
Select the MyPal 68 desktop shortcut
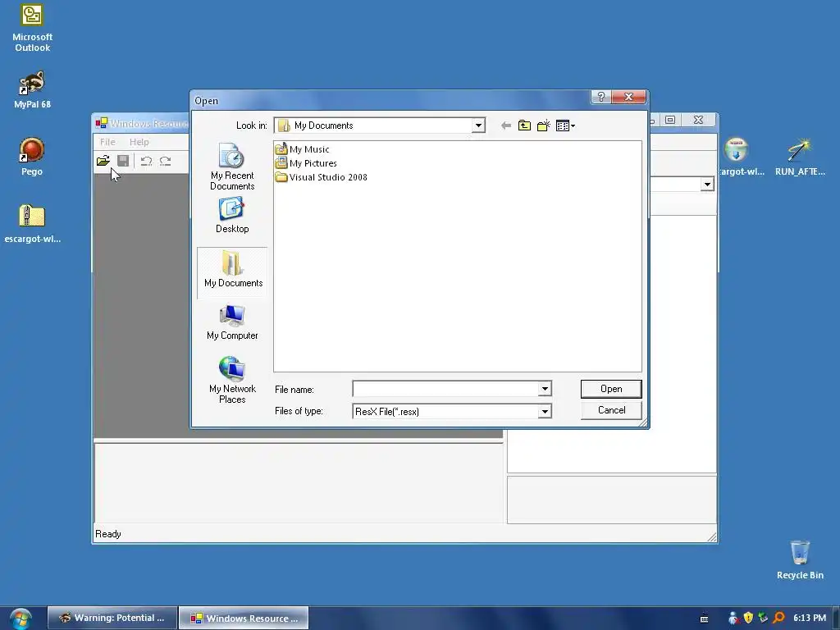click(32, 89)
